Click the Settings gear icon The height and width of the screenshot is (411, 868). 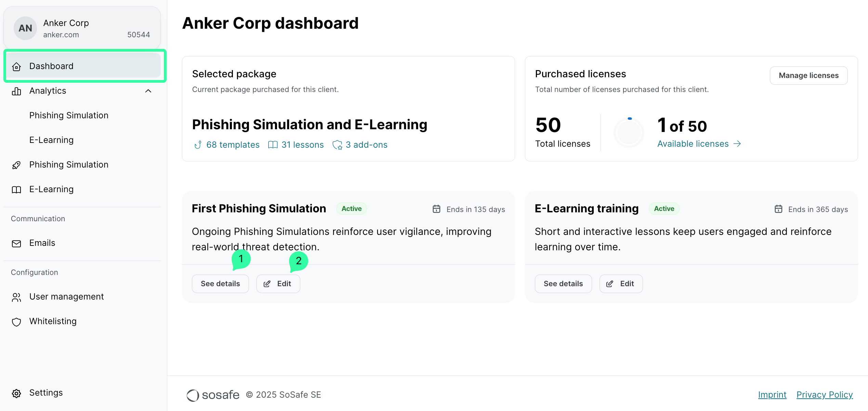coord(16,393)
